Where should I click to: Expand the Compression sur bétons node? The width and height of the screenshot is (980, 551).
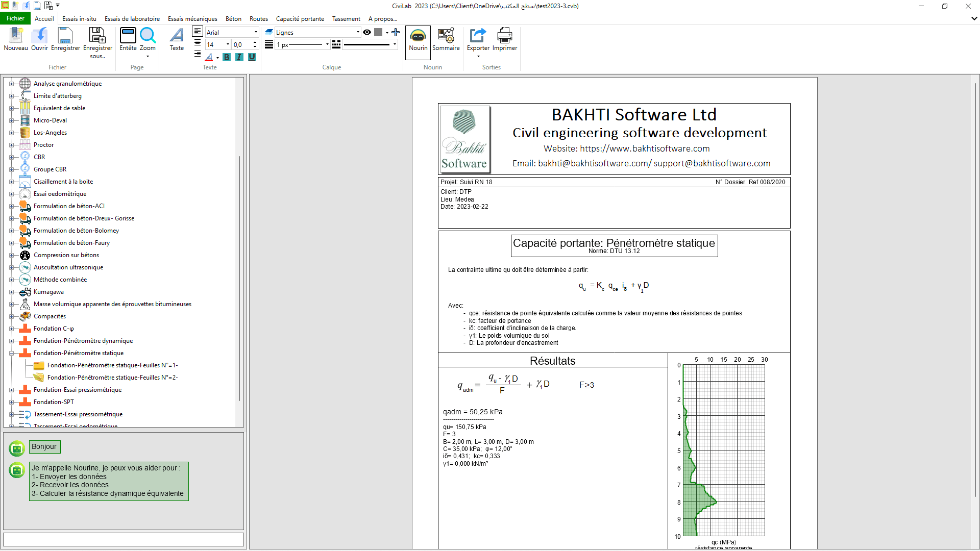11,255
